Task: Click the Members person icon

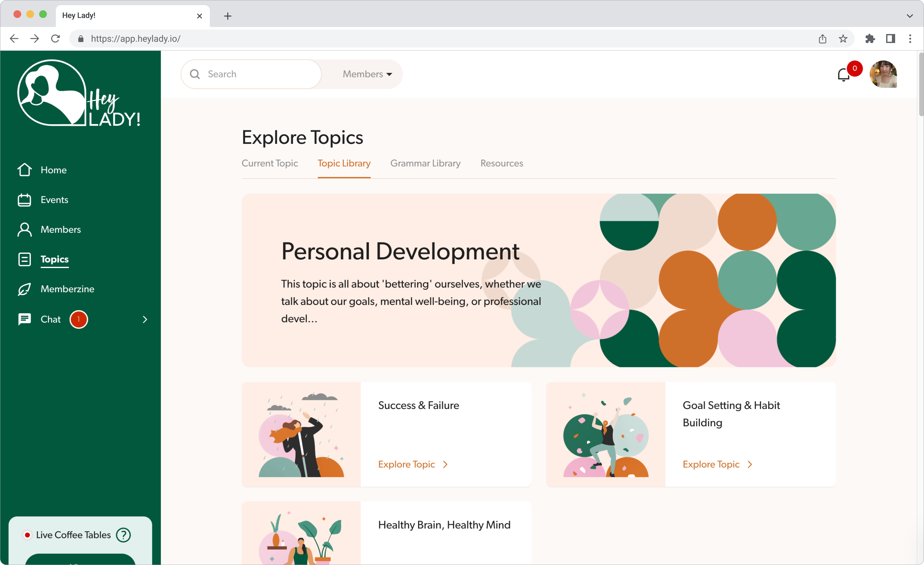Action: click(x=24, y=230)
